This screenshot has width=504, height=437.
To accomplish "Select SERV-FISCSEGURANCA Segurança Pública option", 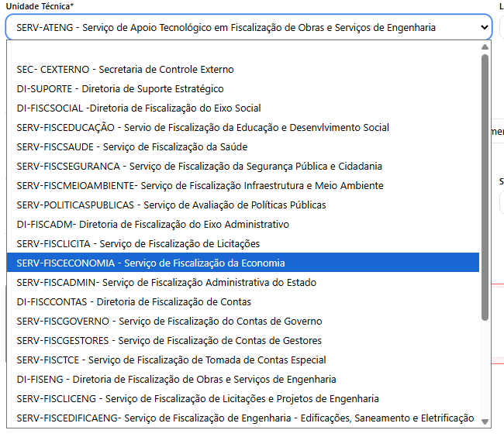I will pyautogui.click(x=199, y=167).
